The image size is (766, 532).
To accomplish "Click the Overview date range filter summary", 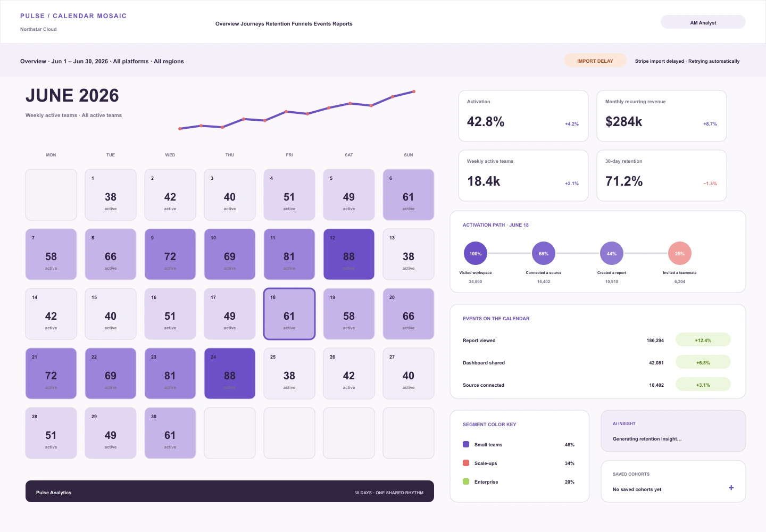I will point(102,61).
